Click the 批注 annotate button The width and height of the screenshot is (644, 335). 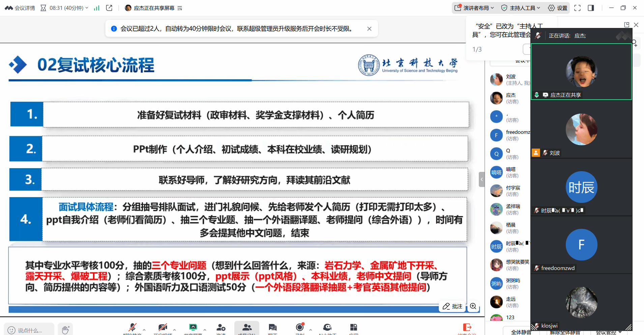[452, 306]
